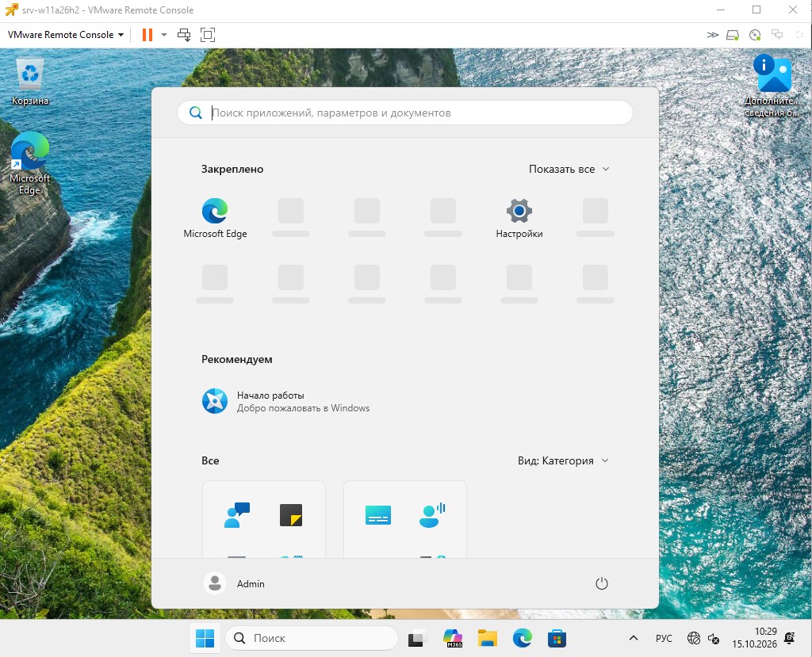Click the Windows Start button on taskbar
This screenshot has width=812, height=657.
(x=205, y=638)
